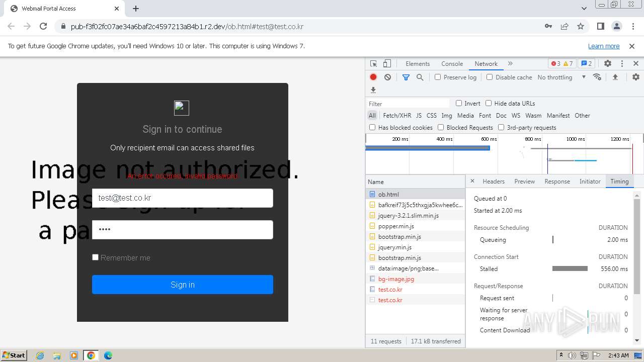Filter requests by JS type
The height and width of the screenshot is (362, 644).
419,116
